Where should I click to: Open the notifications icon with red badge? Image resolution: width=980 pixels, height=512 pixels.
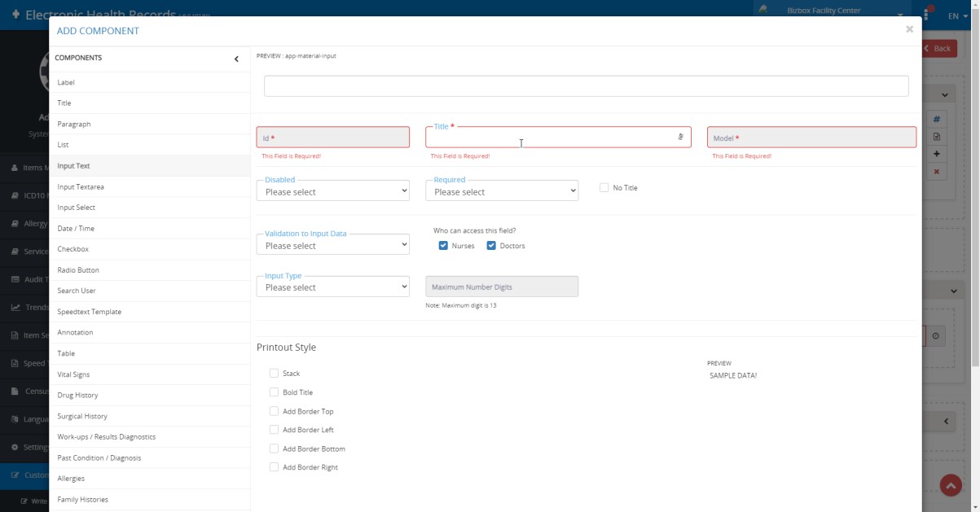927,15
